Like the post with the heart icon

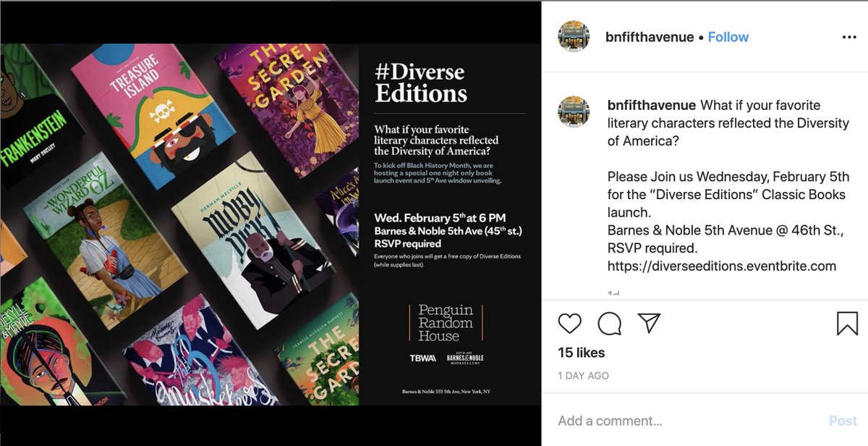tap(570, 323)
